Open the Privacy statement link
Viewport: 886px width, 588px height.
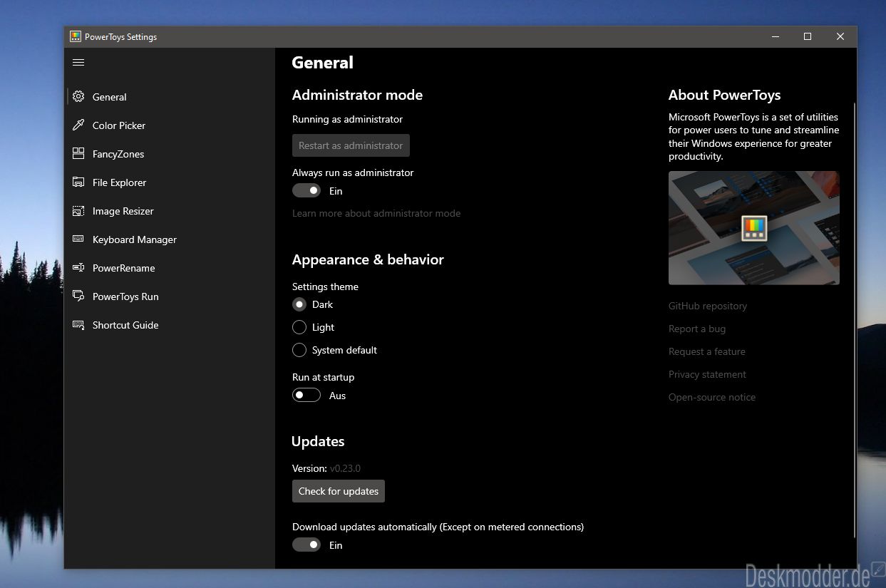pos(707,374)
